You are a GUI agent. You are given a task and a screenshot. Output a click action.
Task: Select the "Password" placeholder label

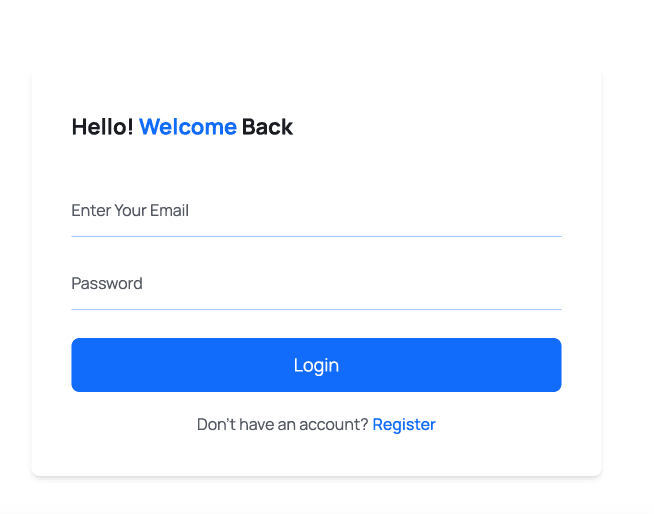click(x=107, y=284)
